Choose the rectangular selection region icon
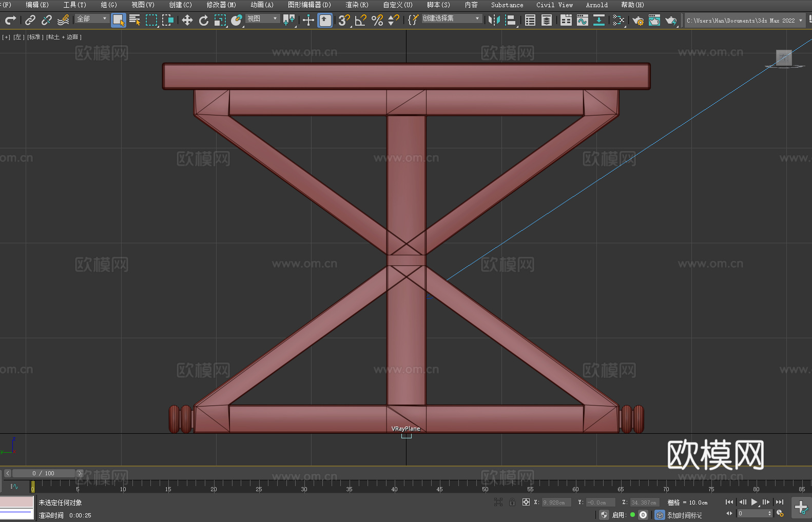Screen dimensions: 812x522 coord(151,20)
